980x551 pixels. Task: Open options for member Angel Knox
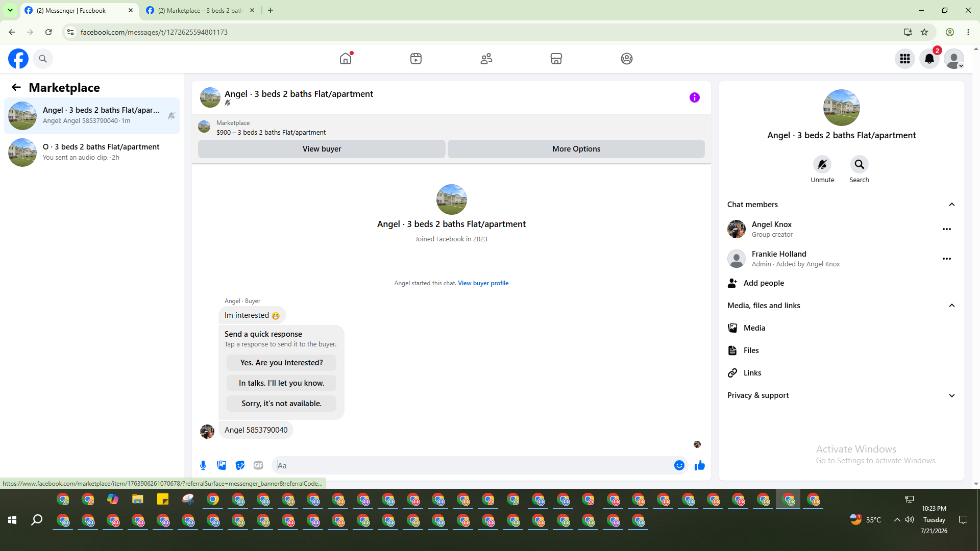pyautogui.click(x=947, y=229)
